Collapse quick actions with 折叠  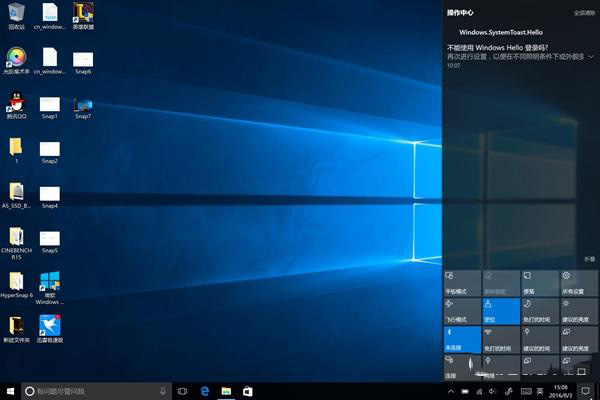pyautogui.click(x=590, y=259)
